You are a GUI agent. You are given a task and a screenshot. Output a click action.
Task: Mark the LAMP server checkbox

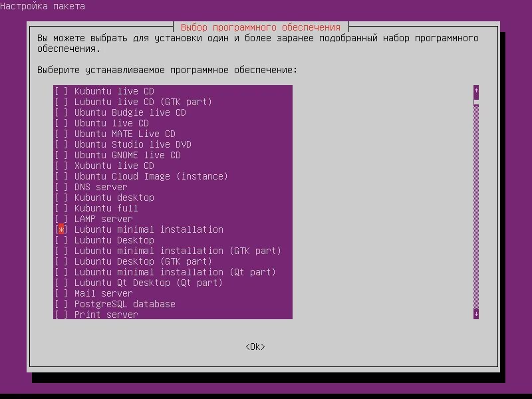pos(61,219)
